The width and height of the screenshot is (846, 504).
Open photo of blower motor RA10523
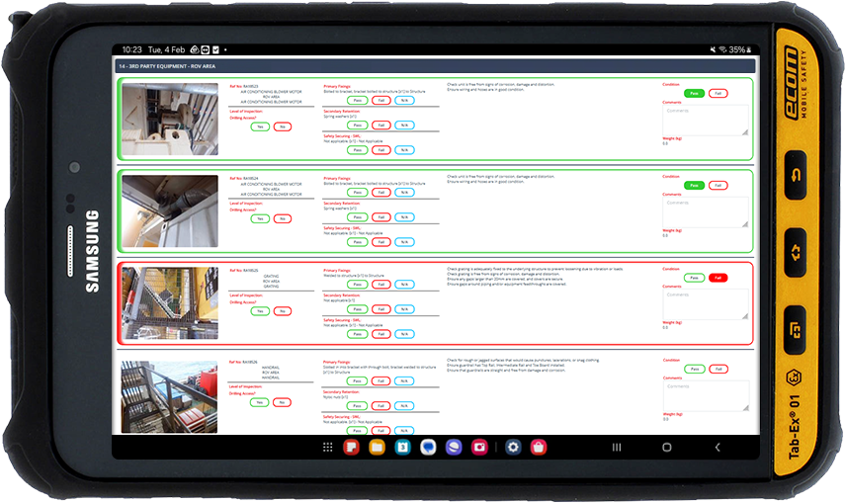pyautogui.click(x=170, y=120)
